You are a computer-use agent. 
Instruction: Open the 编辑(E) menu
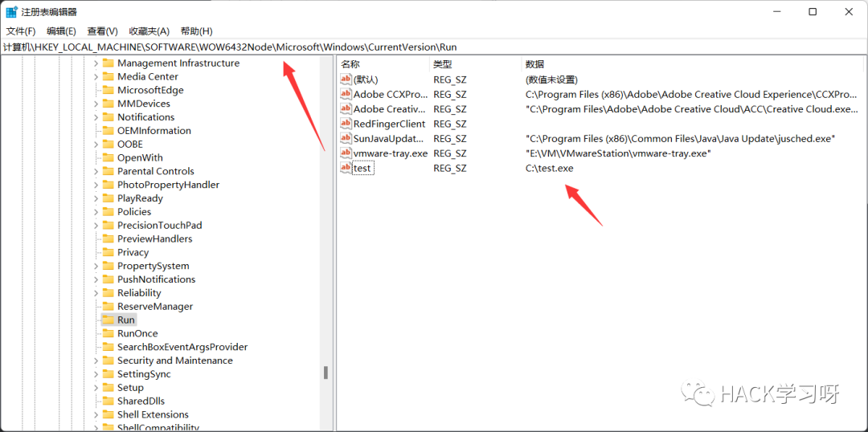coord(61,31)
